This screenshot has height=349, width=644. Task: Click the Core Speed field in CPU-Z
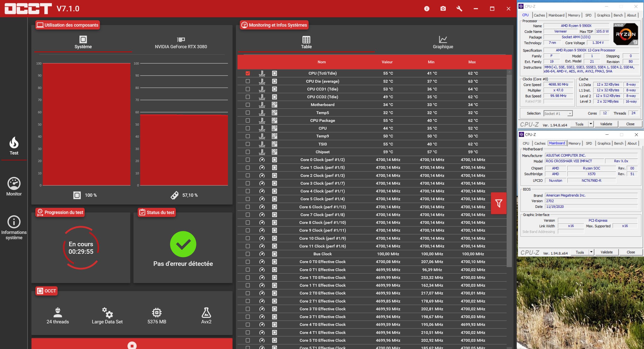click(558, 85)
